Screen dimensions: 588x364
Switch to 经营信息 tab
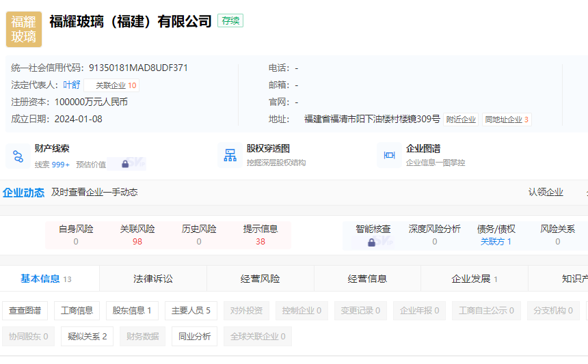[367, 279]
